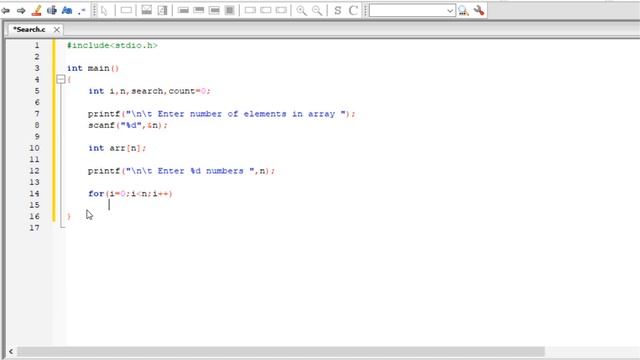Click the 'int i,n,search,count=0;' declaration
The width and height of the screenshot is (640, 360).
pos(149,91)
